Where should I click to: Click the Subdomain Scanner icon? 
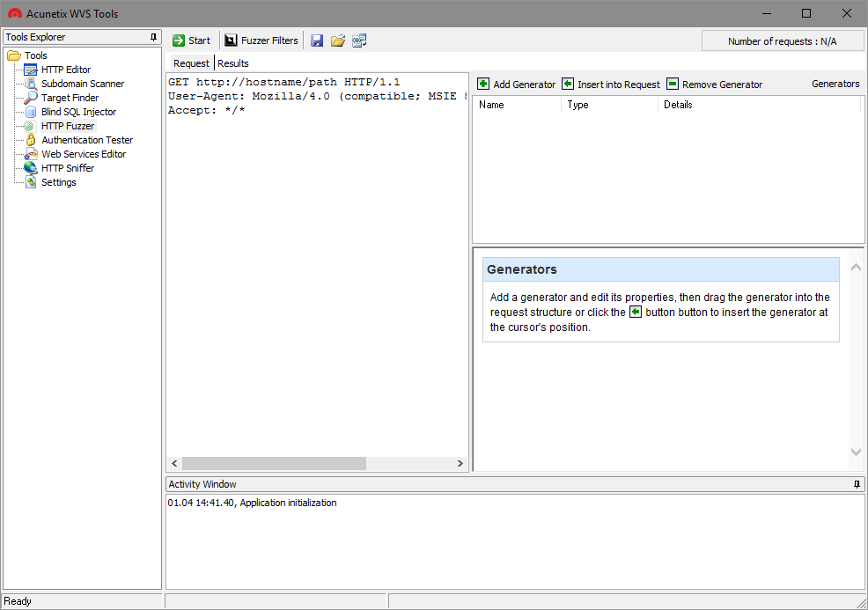point(31,84)
